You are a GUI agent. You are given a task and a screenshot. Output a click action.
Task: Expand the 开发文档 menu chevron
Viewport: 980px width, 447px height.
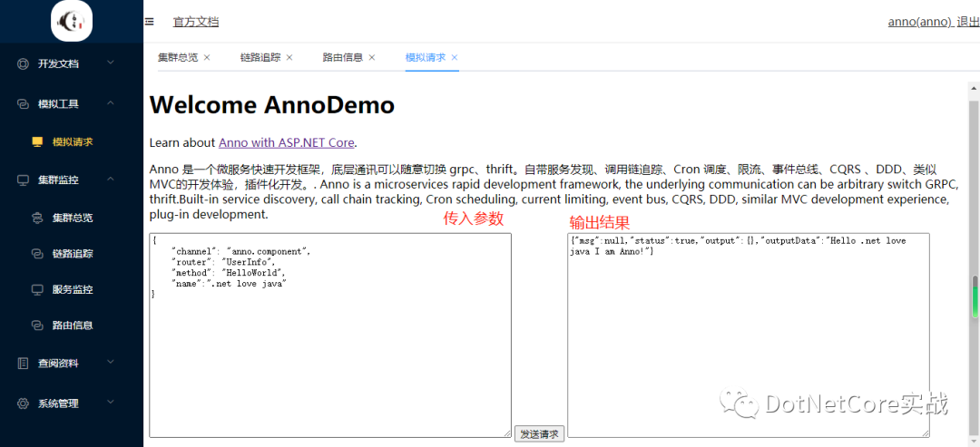pyautogui.click(x=111, y=63)
